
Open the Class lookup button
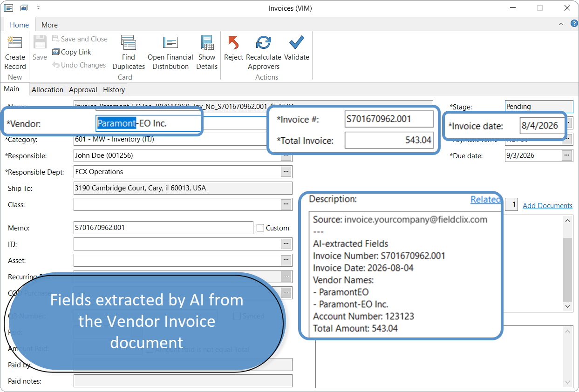tap(286, 204)
